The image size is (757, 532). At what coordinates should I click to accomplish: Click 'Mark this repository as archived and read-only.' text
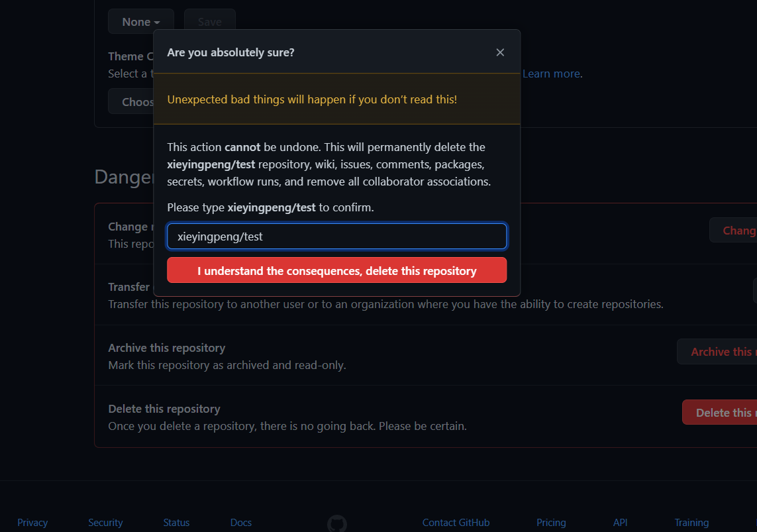coord(227,365)
